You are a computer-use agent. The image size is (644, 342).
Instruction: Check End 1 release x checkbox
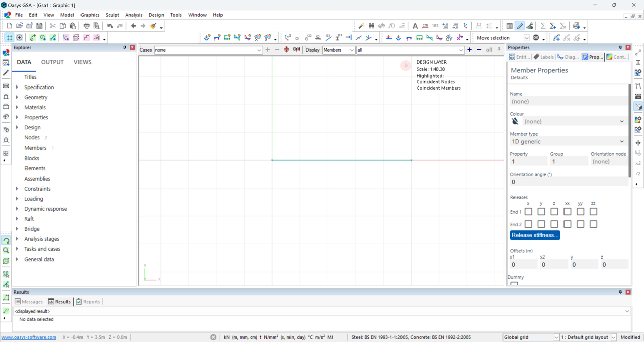528,212
